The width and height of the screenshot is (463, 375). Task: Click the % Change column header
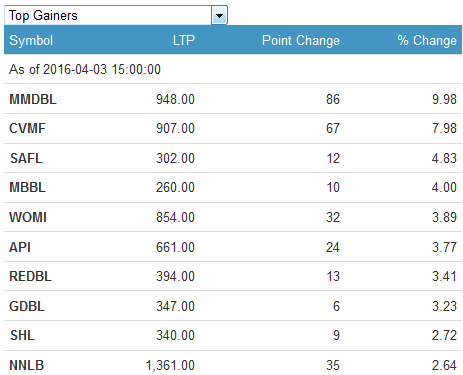(x=427, y=41)
